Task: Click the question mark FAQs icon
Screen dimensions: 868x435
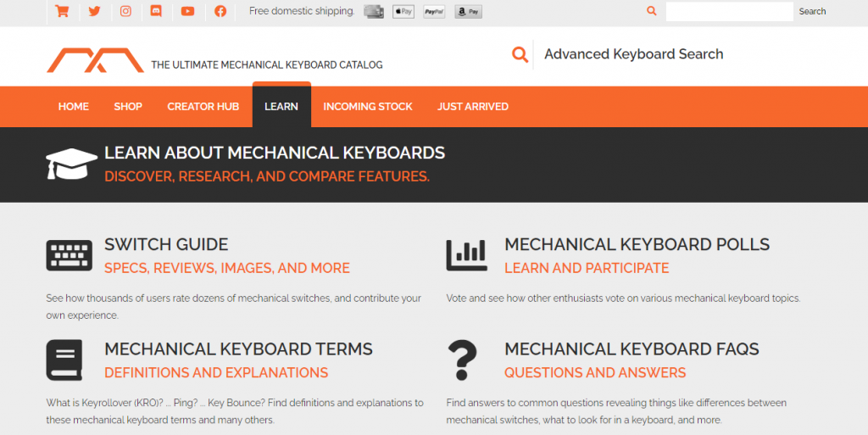Action: point(462,360)
